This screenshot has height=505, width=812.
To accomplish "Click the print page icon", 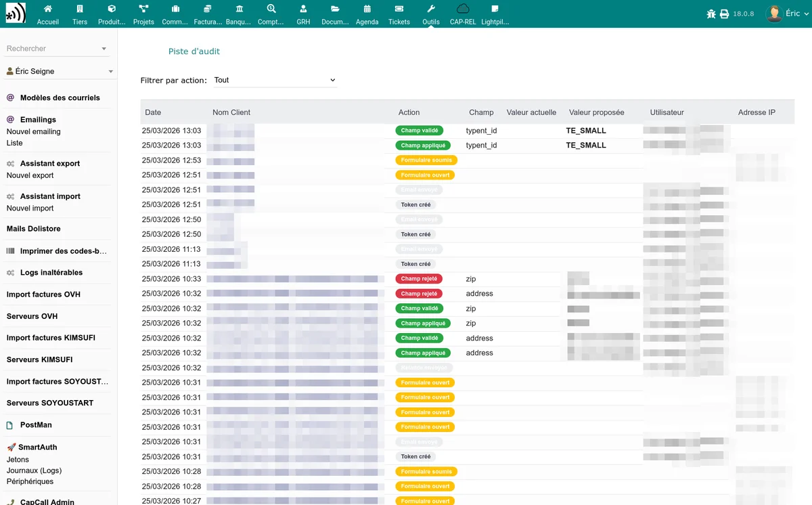I will pos(724,14).
